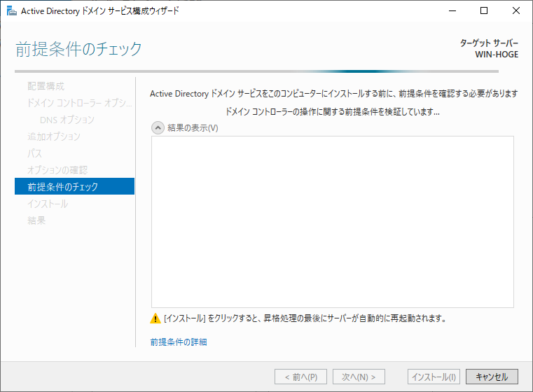Select オプションの確認 step
This screenshot has width=533, height=392.
tap(57, 170)
